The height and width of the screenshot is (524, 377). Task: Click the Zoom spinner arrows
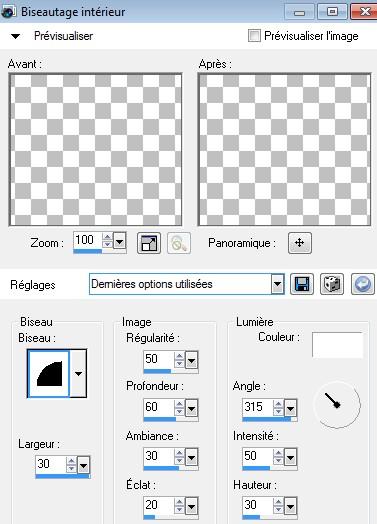tap(107, 240)
